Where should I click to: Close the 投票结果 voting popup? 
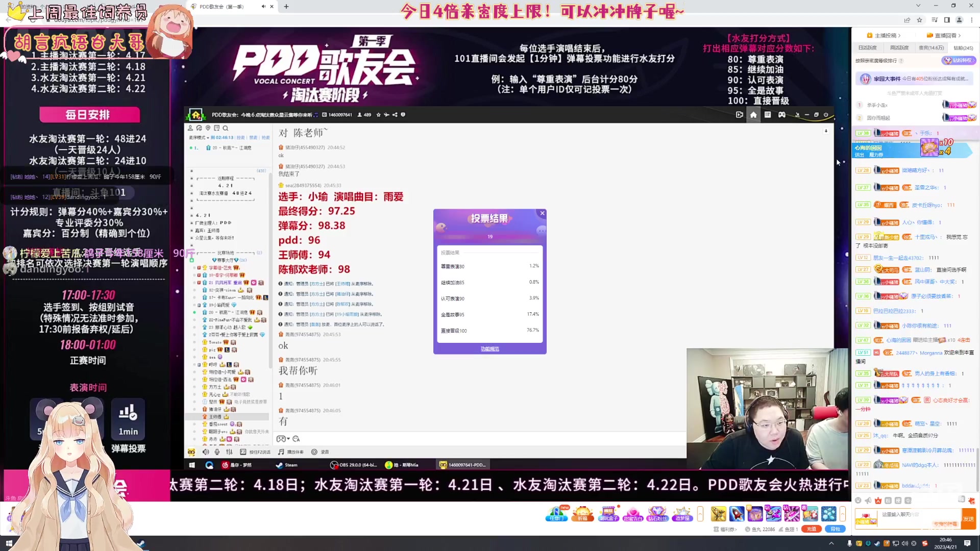point(542,213)
